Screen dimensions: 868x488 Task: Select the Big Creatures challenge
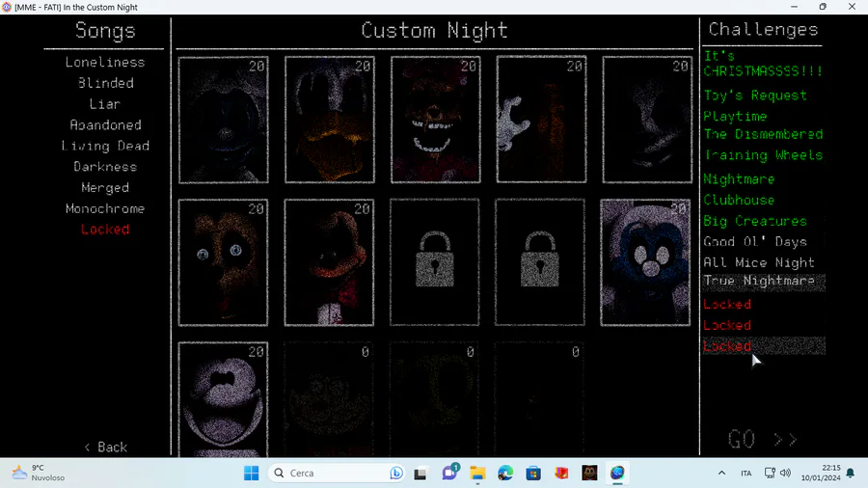click(x=755, y=221)
